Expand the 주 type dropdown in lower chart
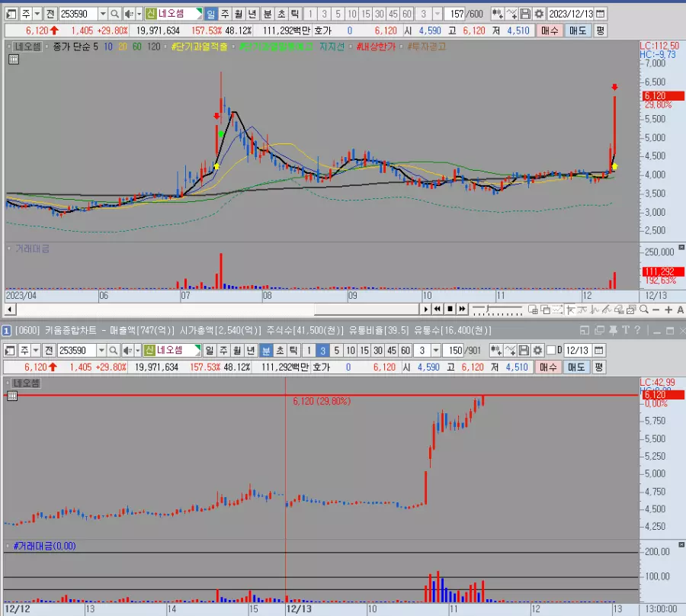The height and width of the screenshot is (616, 686). click(36, 351)
